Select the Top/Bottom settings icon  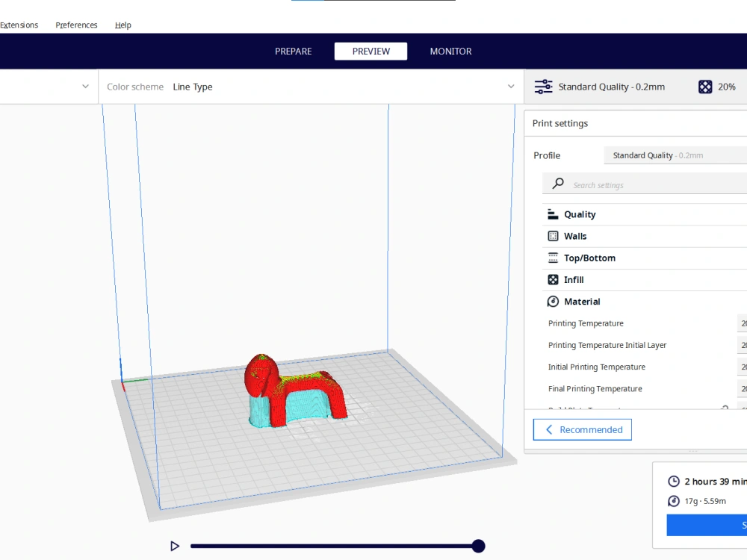(x=553, y=258)
